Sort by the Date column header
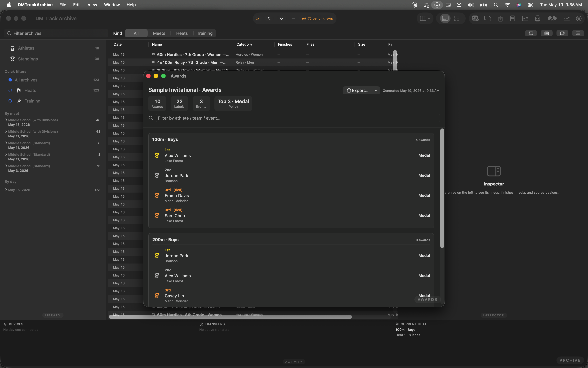The image size is (588, 368). click(x=118, y=44)
